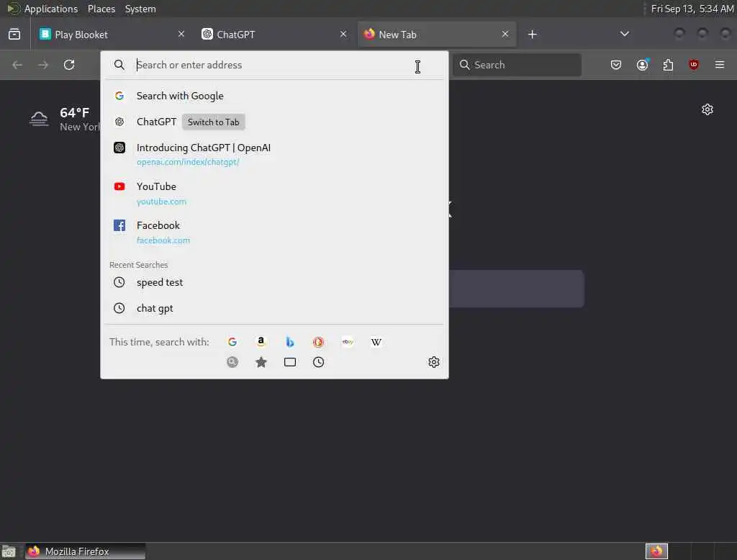The height and width of the screenshot is (560, 737).
Task: Search with DuckDuckGo one-off icon
Action: [319, 342]
